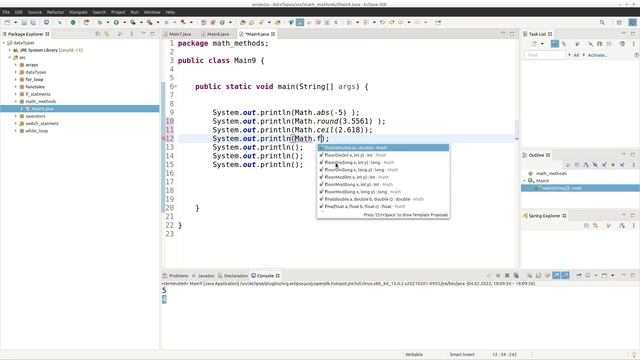Viewport: 640px width, 360px height.
Task: Open the Refactor menu
Action: (x=55, y=12)
